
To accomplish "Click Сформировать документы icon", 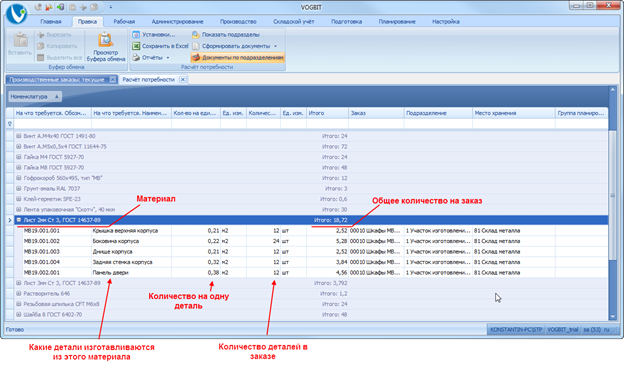I will [x=196, y=46].
